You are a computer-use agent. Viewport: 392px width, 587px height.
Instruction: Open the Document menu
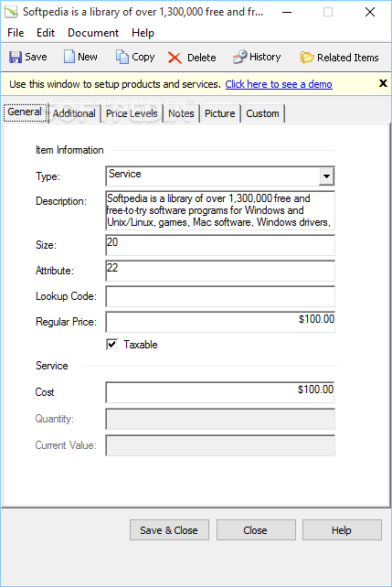(93, 33)
